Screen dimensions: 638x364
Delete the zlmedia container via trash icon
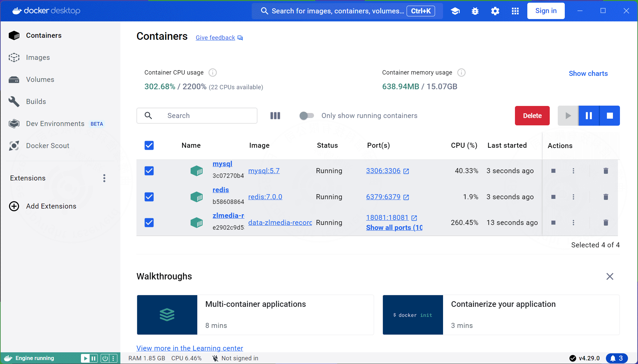(x=606, y=223)
